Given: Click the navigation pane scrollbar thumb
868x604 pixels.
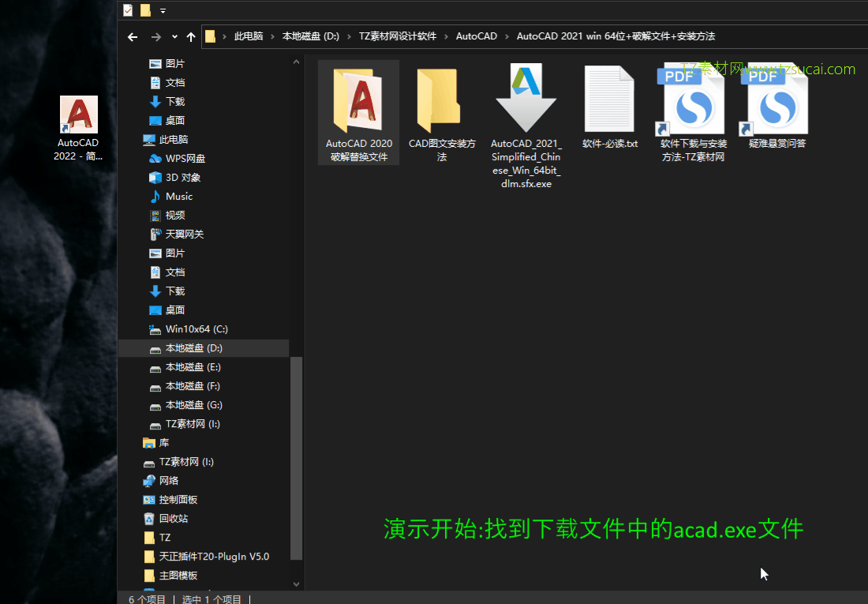Looking at the screenshot, I should [296, 458].
